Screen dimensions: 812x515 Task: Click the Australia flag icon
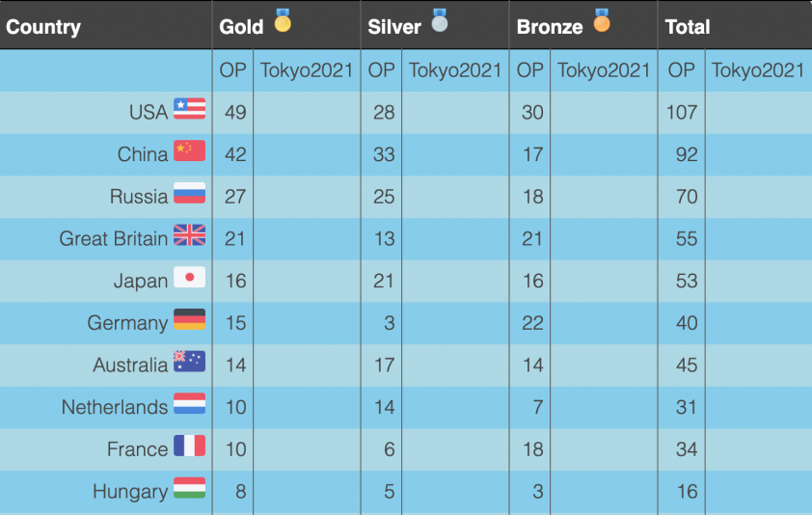pos(190,362)
